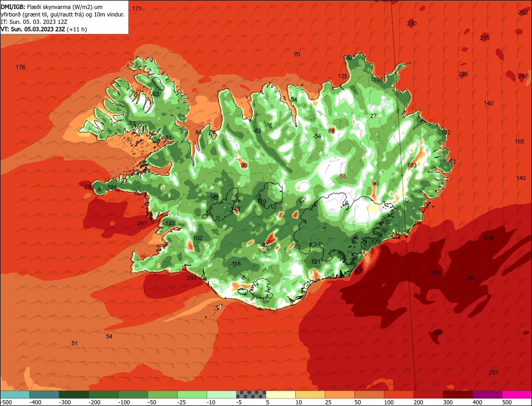Select the map value 103
The height and width of the screenshot is (406, 532).
click(412, 165)
